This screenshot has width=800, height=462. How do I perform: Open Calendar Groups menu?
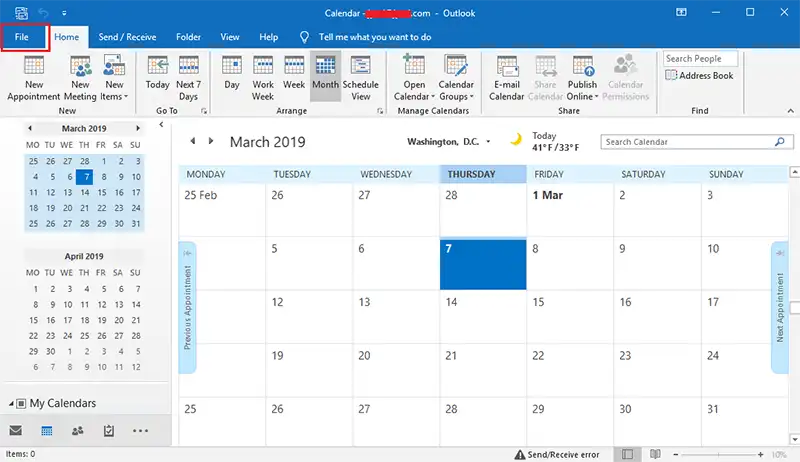tap(456, 79)
